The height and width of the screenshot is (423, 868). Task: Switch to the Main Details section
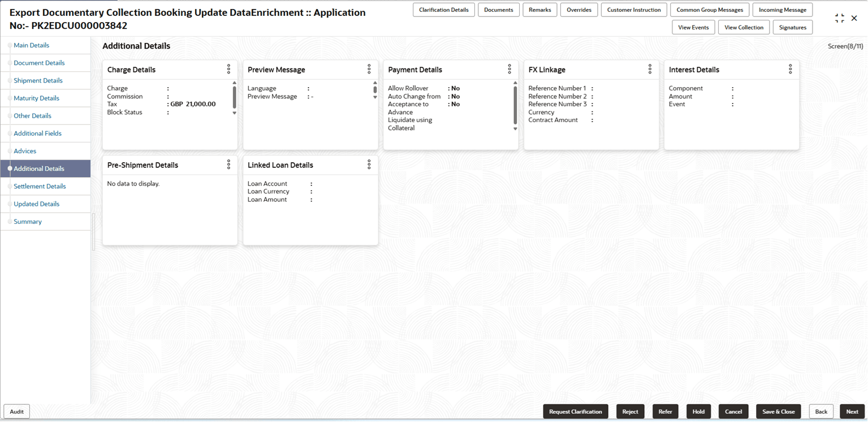[31, 45]
